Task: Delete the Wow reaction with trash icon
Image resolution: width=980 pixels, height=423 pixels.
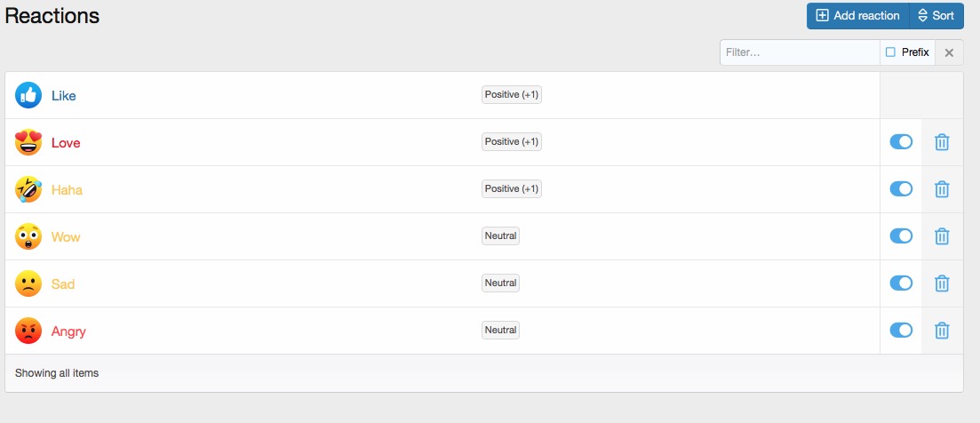Action: pyautogui.click(x=942, y=236)
